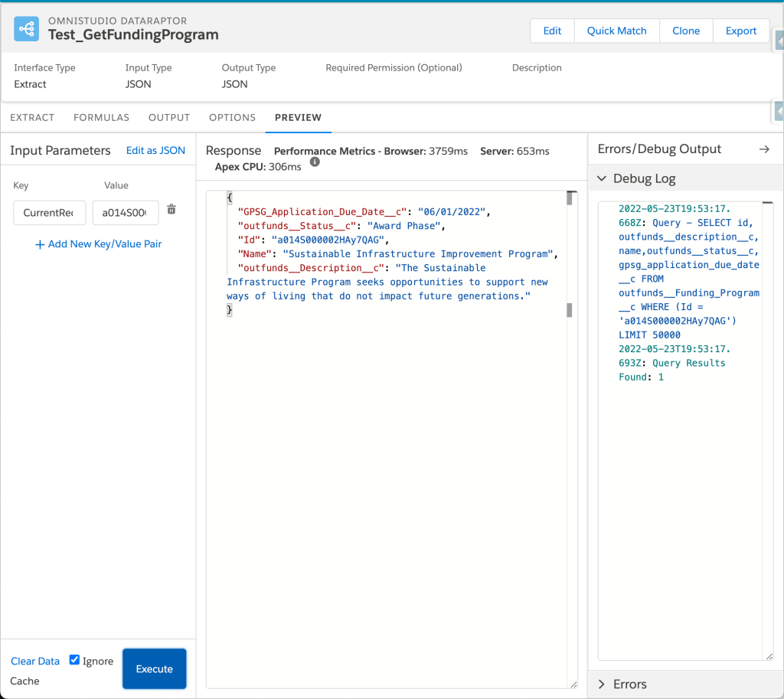Select the Options tab
This screenshot has height=699, width=784.
pos(232,117)
